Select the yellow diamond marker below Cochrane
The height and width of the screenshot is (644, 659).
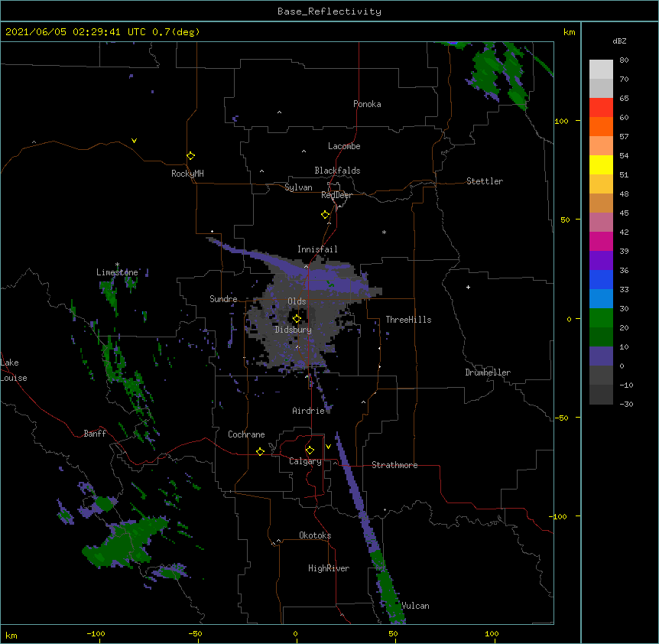click(x=260, y=451)
